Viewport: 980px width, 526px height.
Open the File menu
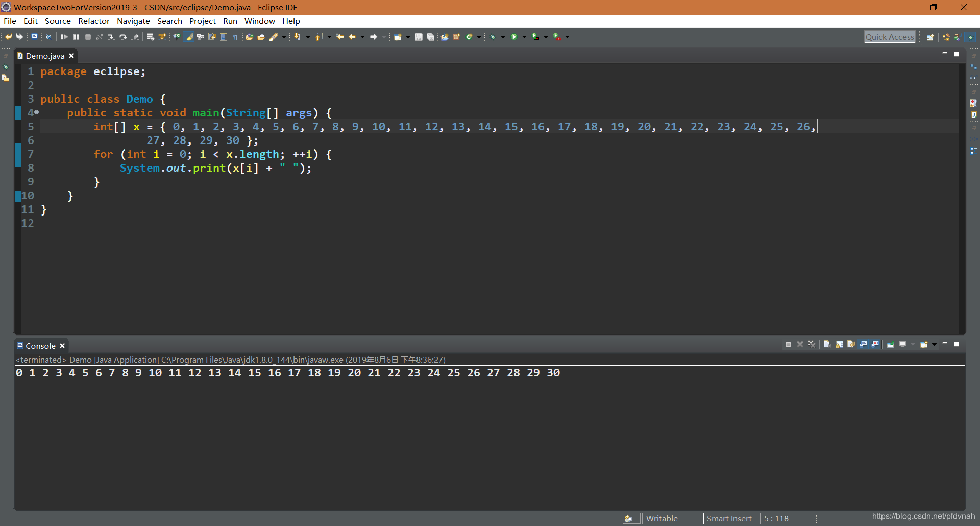[x=10, y=21]
